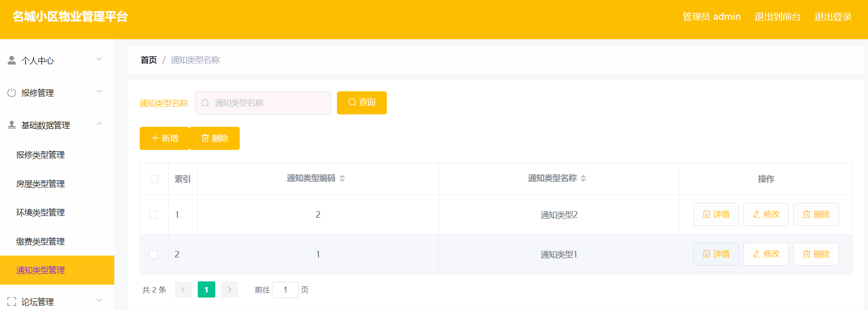The height and width of the screenshot is (310, 868).
Task: Click 管理员 admin in header
Action: point(712,17)
